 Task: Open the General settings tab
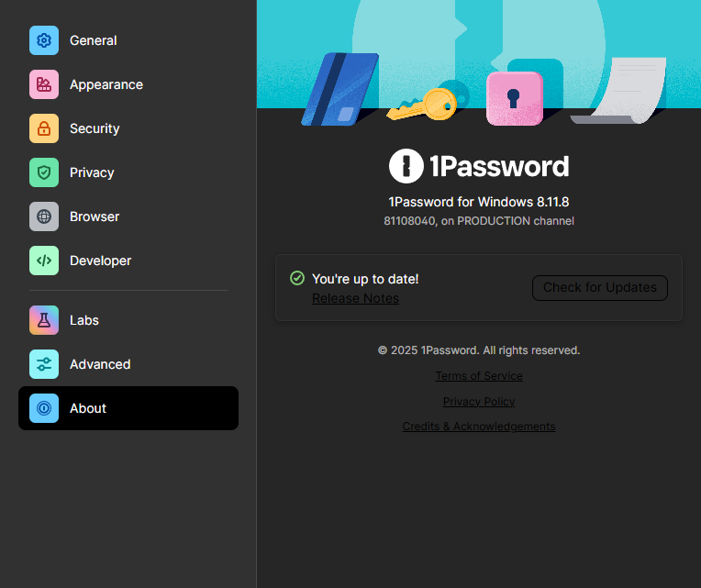pyautogui.click(x=128, y=40)
